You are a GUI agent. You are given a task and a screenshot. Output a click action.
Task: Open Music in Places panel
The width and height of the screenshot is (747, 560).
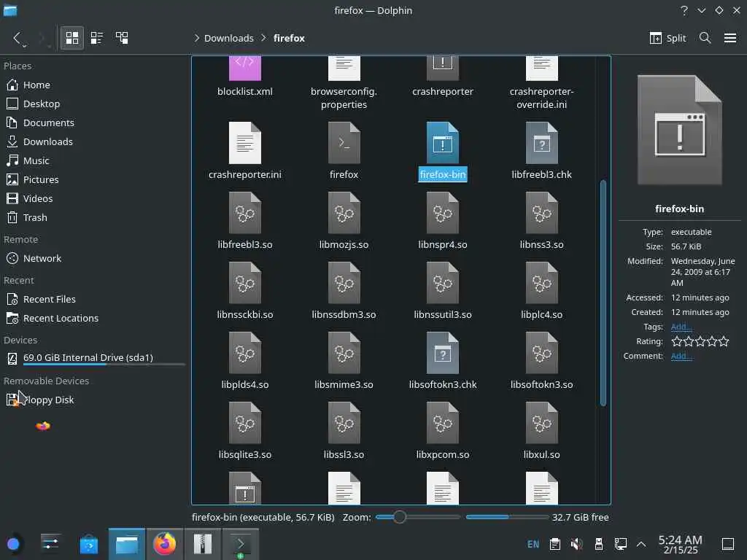(x=94, y=161)
